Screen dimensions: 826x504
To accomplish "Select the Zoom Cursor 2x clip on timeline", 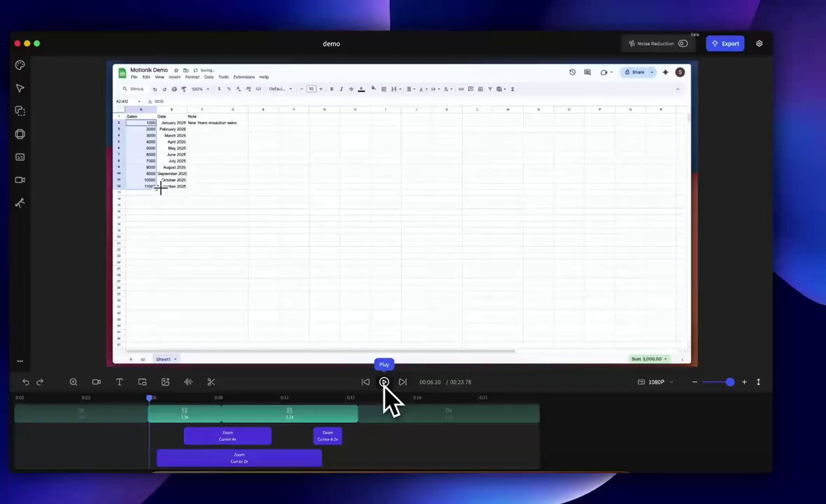I will tap(239, 458).
